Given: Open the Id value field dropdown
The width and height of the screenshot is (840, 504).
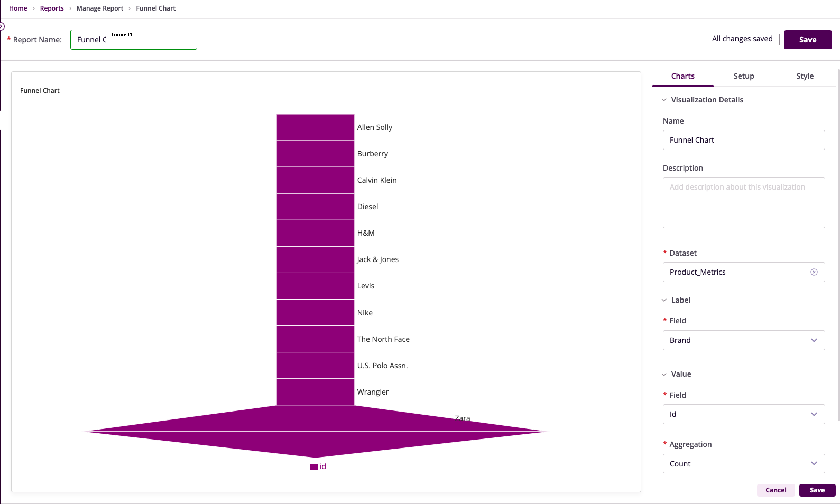Looking at the screenshot, I should (x=743, y=414).
